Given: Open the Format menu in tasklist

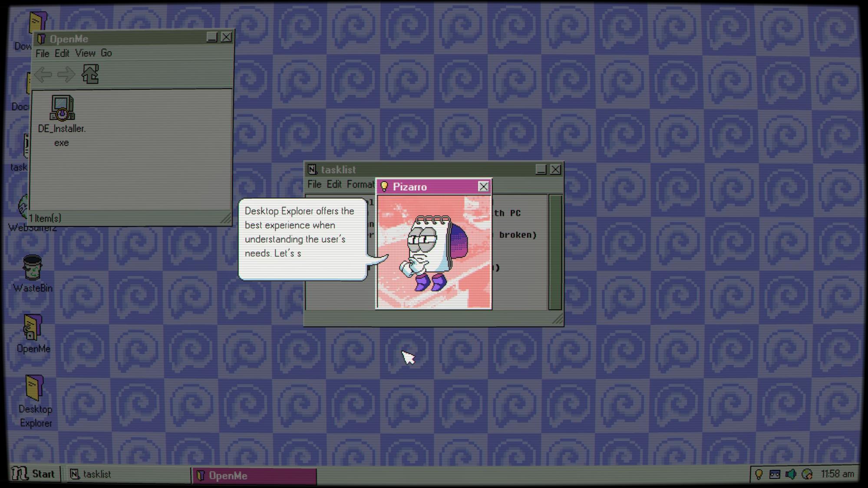Looking at the screenshot, I should (x=360, y=184).
